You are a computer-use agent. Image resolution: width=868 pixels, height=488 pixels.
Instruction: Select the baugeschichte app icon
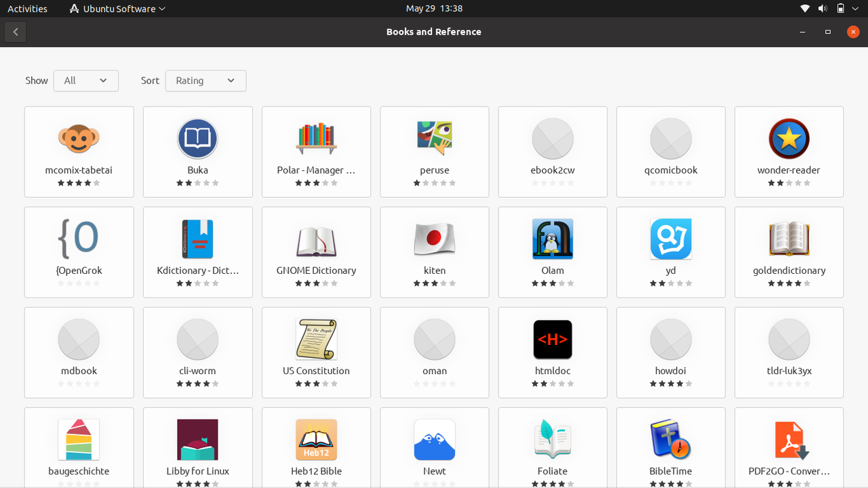pos(79,439)
